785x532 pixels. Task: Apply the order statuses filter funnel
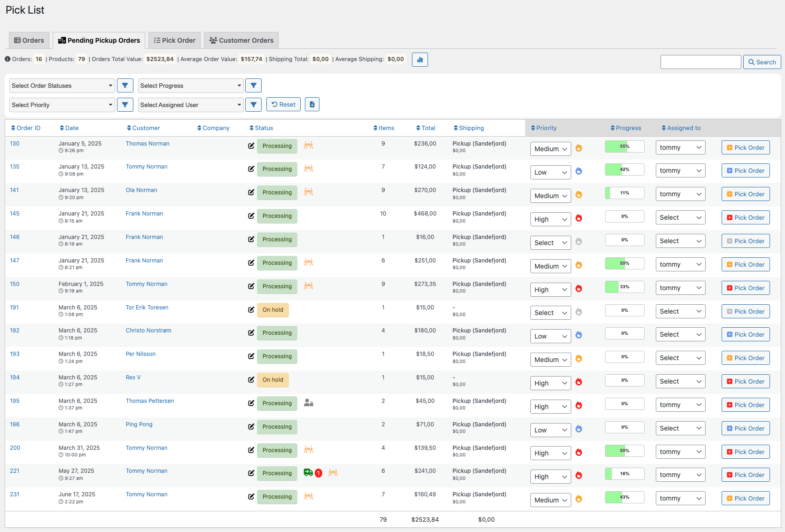tap(125, 85)
